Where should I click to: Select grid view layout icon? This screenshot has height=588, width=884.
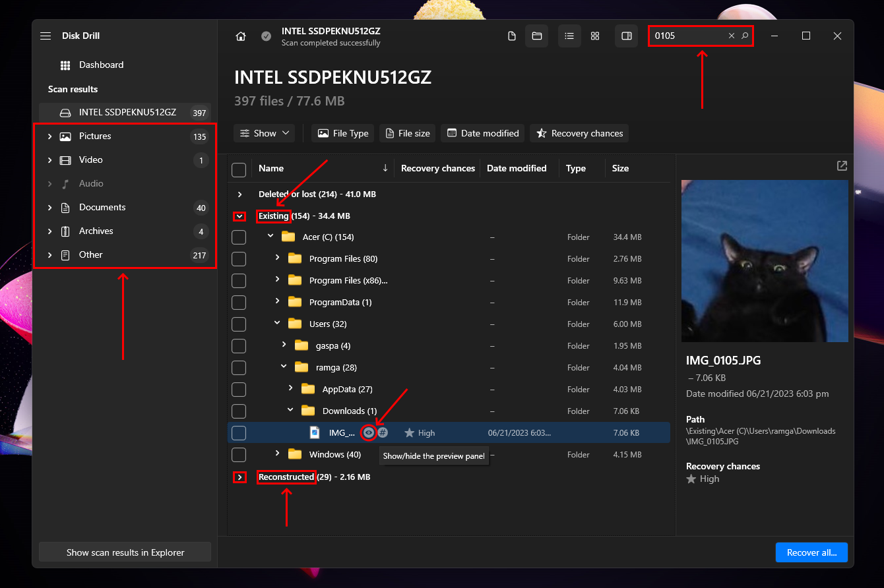tap(594, 36)
